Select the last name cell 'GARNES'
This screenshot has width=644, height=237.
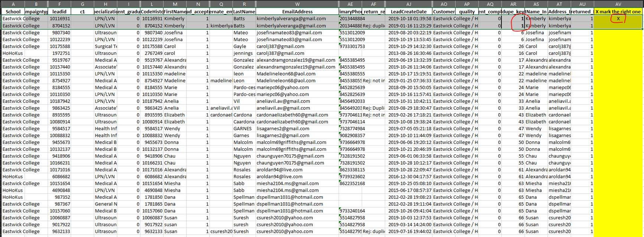tap(244, 129)
